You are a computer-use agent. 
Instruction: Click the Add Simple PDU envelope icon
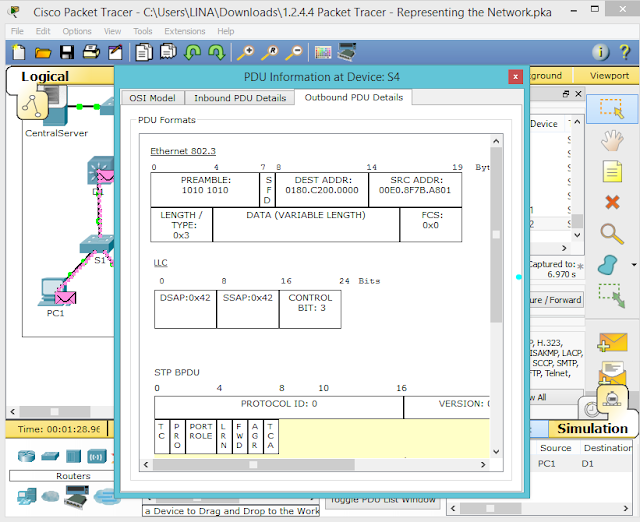pos(612,342)
